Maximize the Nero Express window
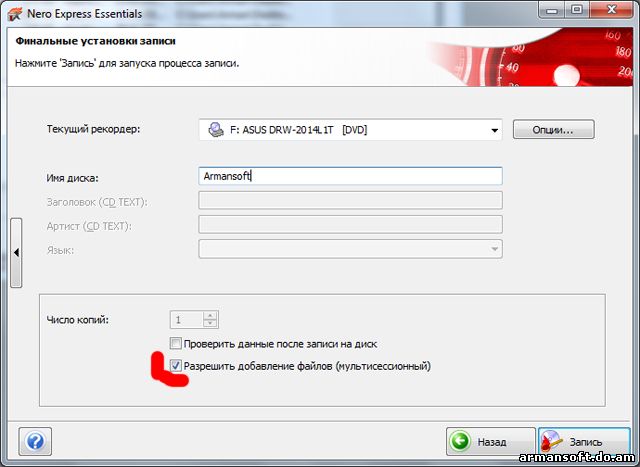The width and height of the screenshot is (640, 467). click(x=577, y=10)
